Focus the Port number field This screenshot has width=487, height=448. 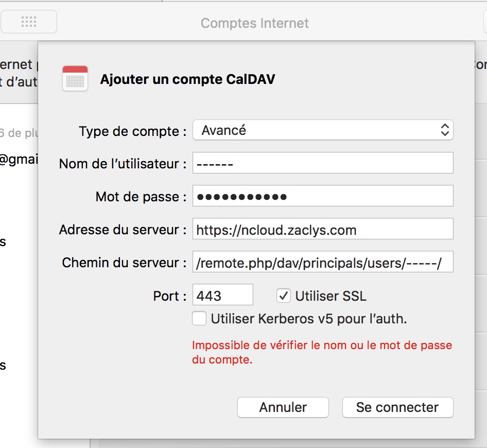222,296
